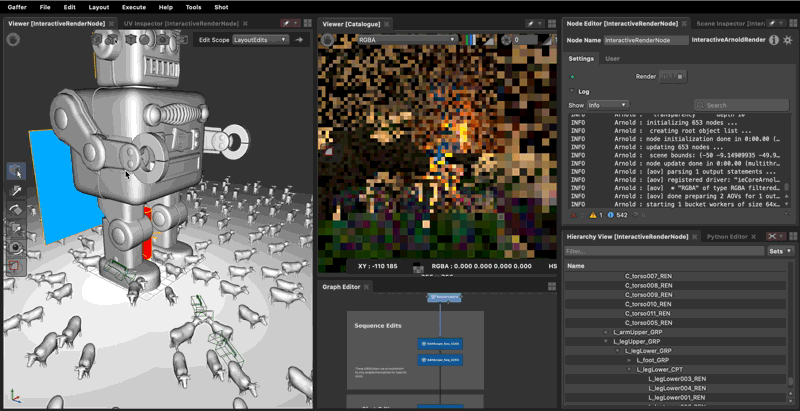The width and height of the screenshot is (800, 411).
Task: Expand L_foot_GRP in the hierarchy
Action: pos(629,360)
